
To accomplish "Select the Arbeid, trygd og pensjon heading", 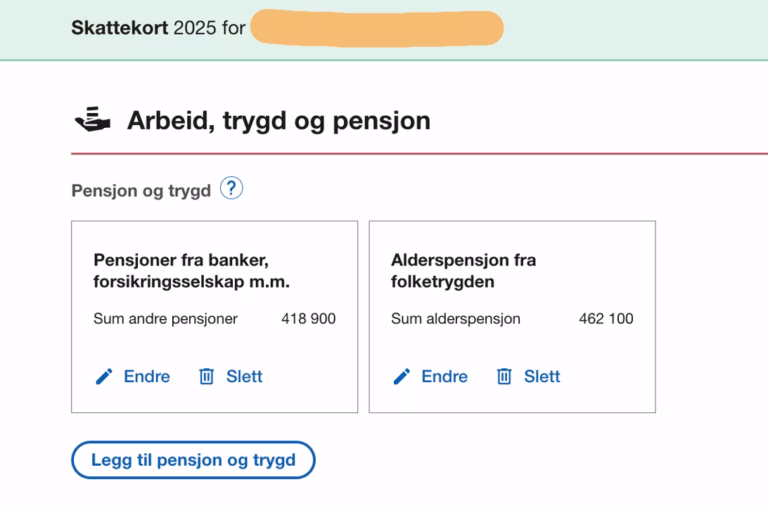I will tap(278, 121).
